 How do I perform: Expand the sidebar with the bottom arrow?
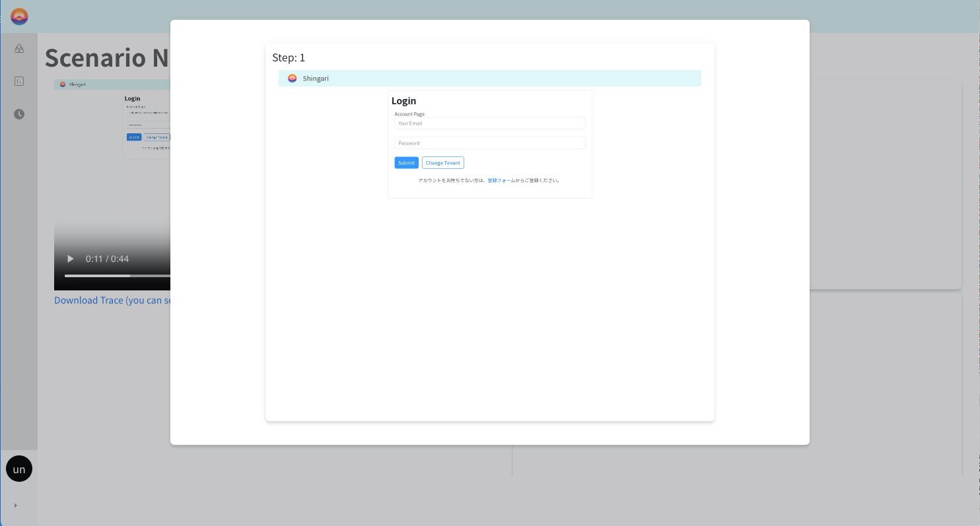[x=15, y=506]
